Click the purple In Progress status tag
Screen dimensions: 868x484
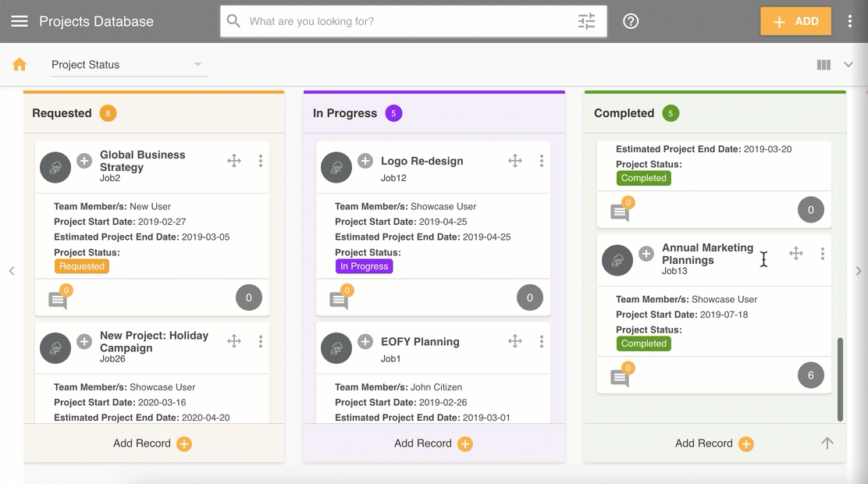(365, 266)
